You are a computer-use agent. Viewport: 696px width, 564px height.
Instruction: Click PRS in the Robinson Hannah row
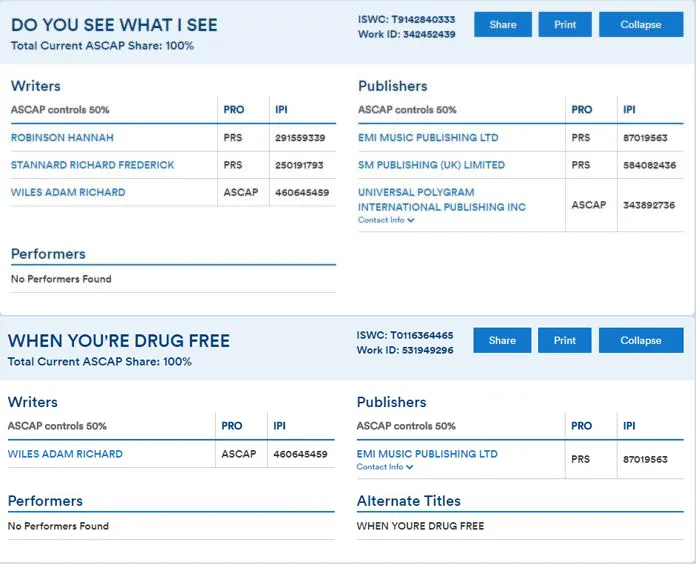233,138
